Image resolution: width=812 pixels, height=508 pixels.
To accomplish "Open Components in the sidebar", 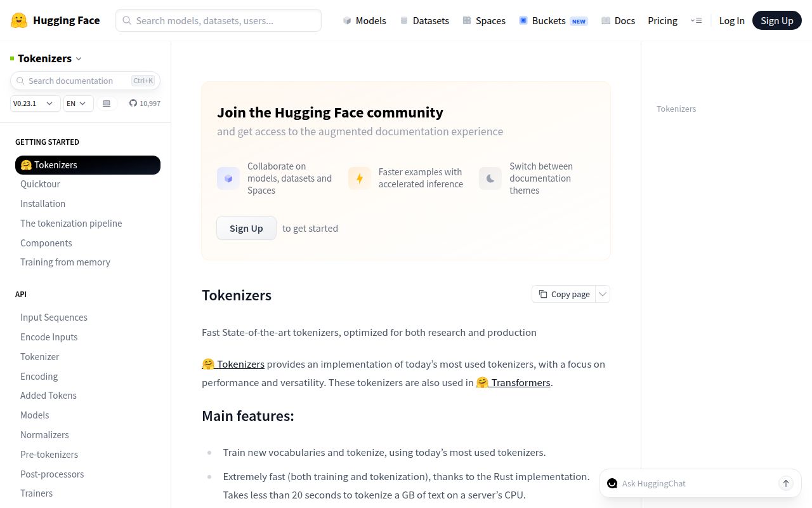I will [46, 243].
